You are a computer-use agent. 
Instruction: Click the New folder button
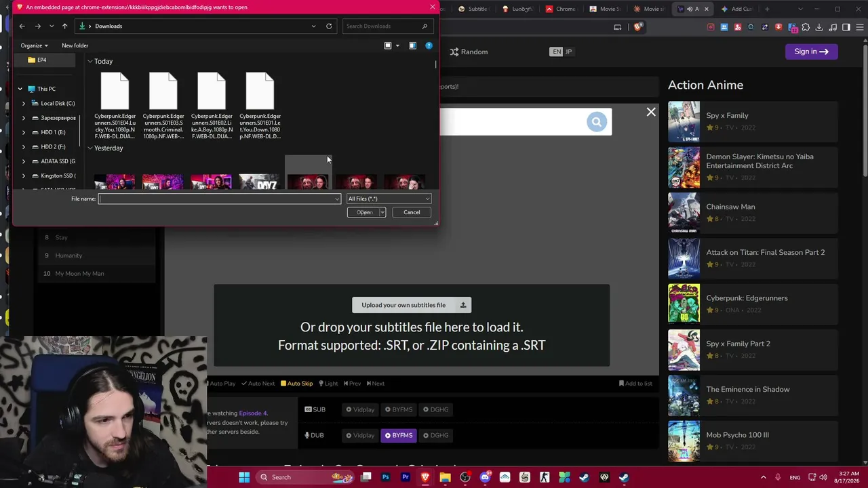click(75, 45)
